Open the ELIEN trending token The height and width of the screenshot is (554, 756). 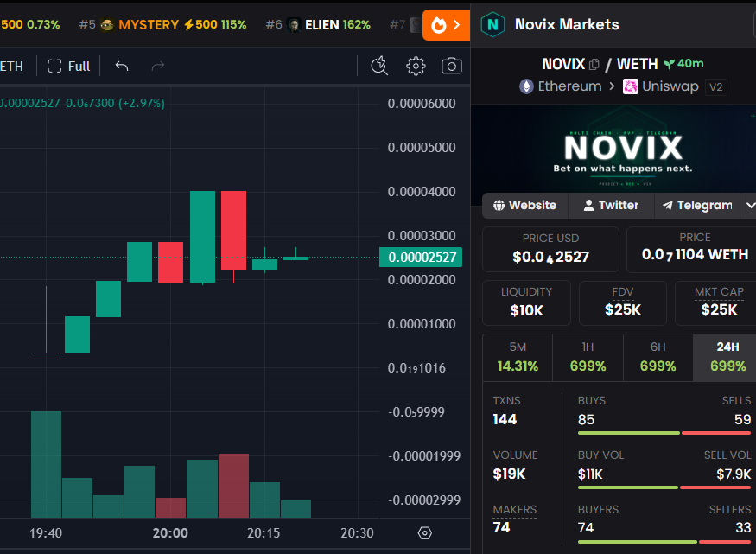(318, 24)
